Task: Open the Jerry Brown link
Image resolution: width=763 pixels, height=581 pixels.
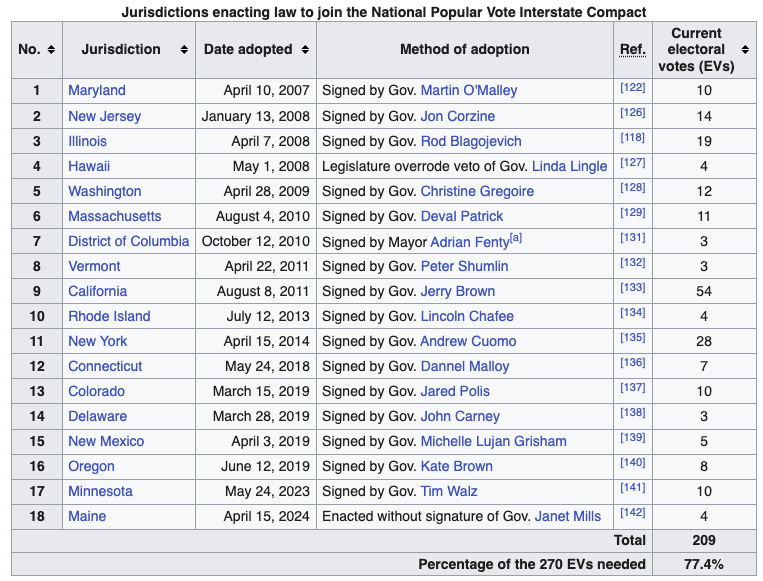Action: point(457,291)
